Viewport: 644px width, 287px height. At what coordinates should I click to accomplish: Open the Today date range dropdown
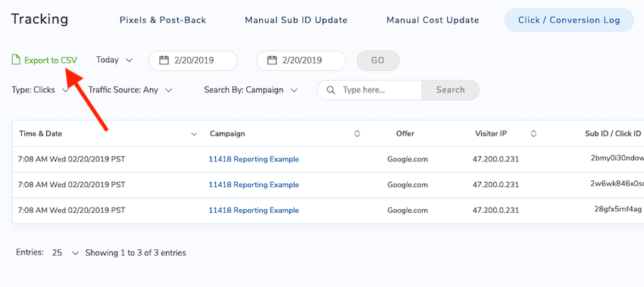(114, 60)
